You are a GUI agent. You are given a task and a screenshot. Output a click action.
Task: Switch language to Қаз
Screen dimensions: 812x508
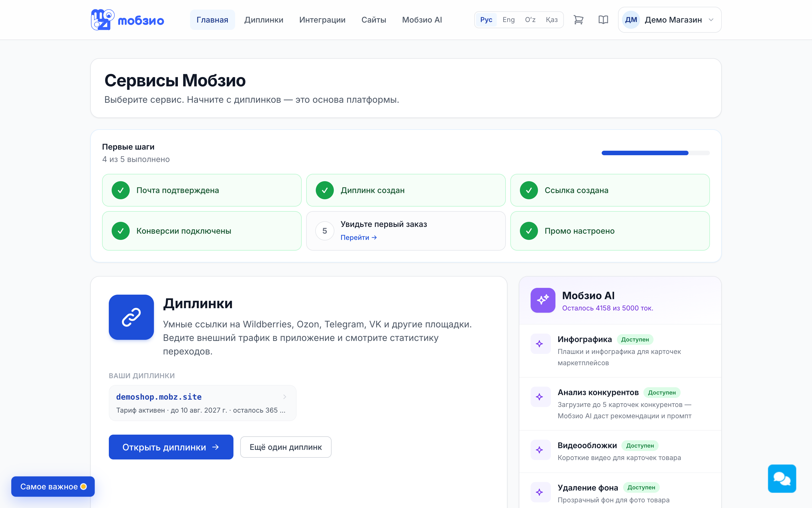pos(551,20)
